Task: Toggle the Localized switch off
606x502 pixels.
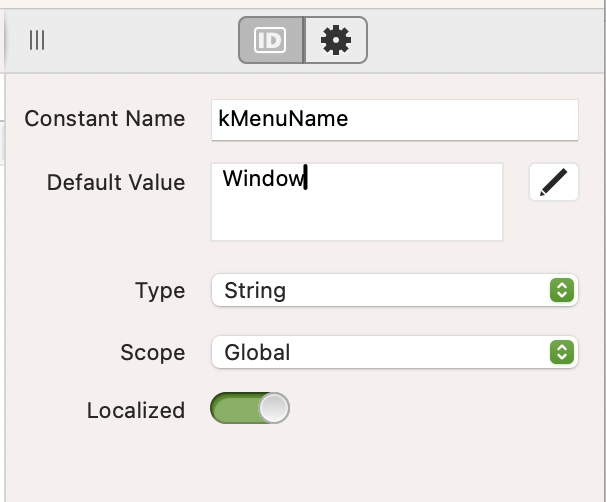Action: [x=250, y=408]
